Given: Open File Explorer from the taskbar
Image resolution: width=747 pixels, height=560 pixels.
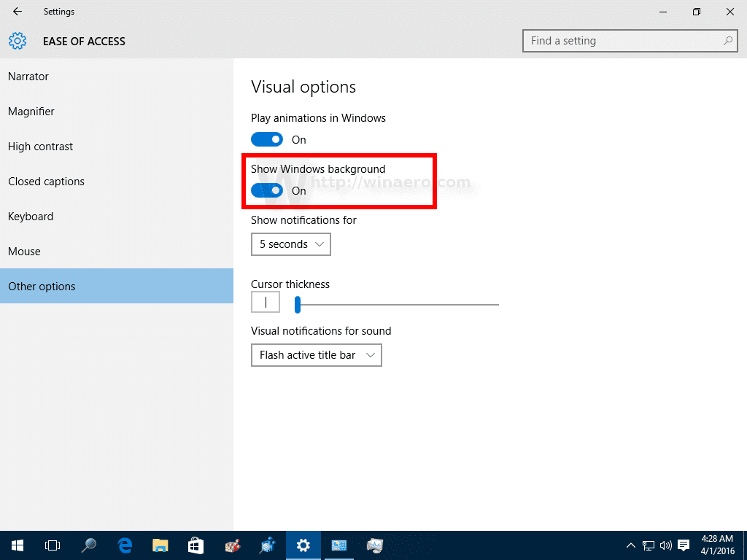Looking at the screenshot, I should coord(160,545).
